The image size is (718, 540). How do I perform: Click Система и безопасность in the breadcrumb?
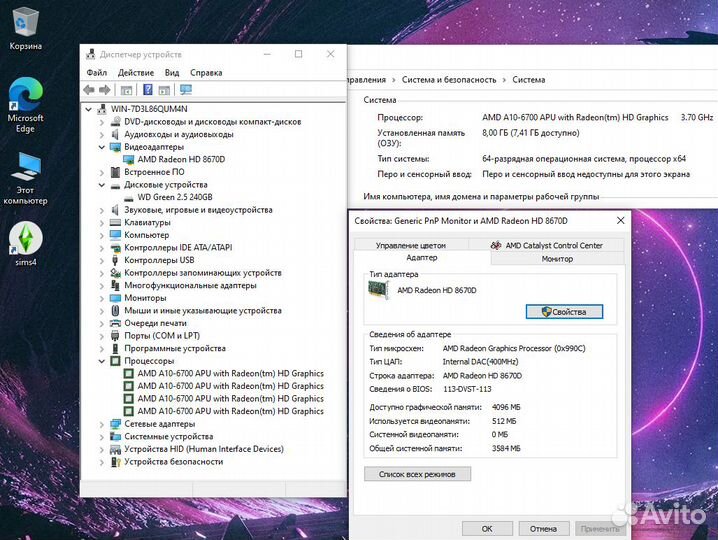[x=449, y=80]
